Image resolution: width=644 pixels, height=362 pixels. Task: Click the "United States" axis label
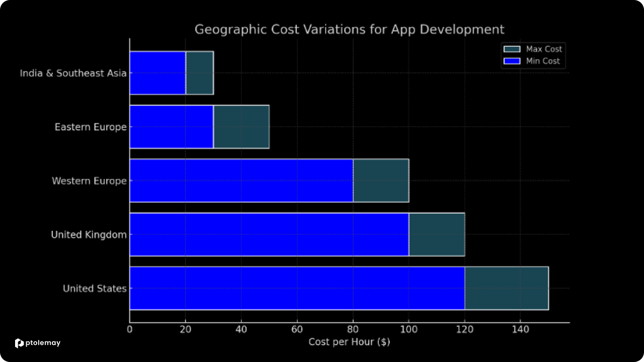(95, 288)
